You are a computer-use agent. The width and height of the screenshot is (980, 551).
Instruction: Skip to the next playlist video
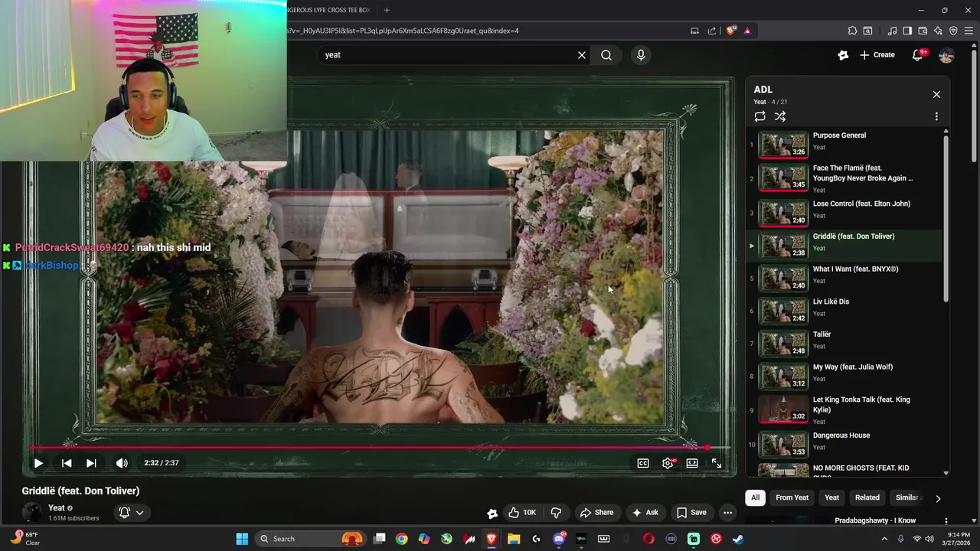pos(91,463)
